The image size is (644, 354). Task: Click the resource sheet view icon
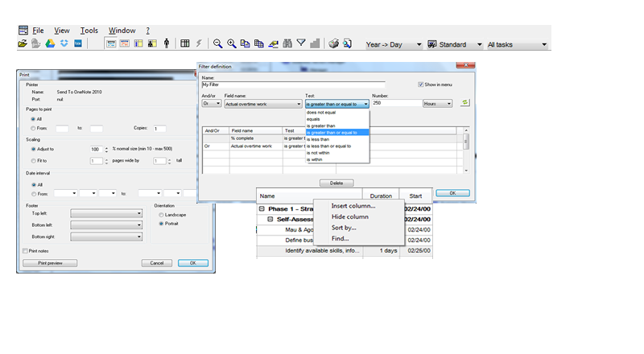coord(152,43)
